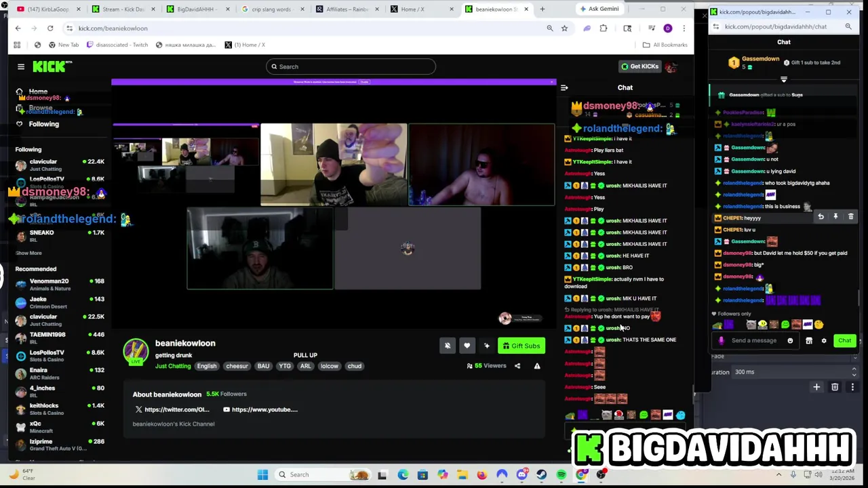The width and height of the screenshot is (868, 488).
Task: Click the cheesur tag
Action: [237, 366]
